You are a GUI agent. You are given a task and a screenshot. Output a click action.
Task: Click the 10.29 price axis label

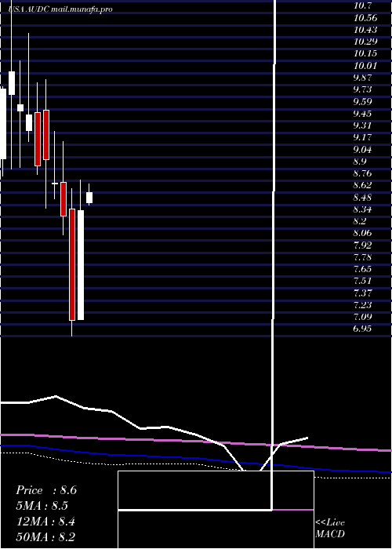click(x=365, y=42)
